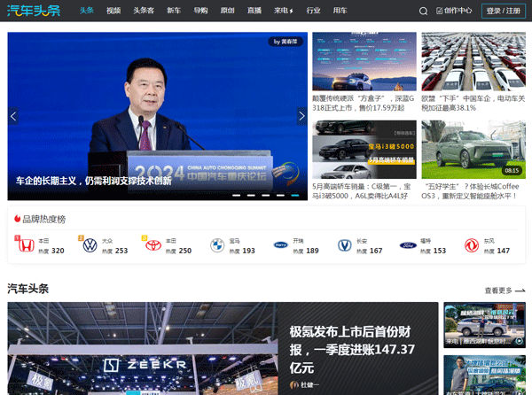
Task: Go to the 行业 menu item
Action: (x=313, y=11)
